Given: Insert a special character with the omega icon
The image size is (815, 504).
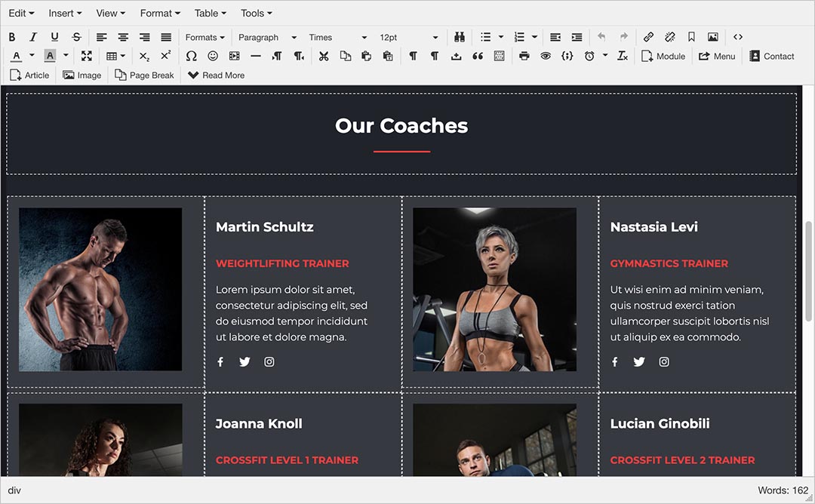Looking at the screenshot, I should [x=191, y=56].
